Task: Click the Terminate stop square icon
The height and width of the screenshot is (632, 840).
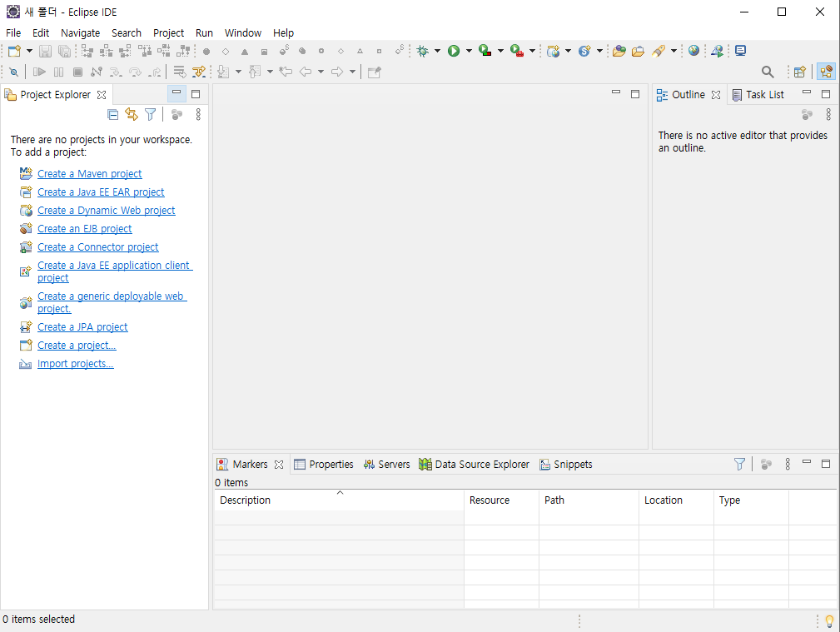Action: coord(77,72)
